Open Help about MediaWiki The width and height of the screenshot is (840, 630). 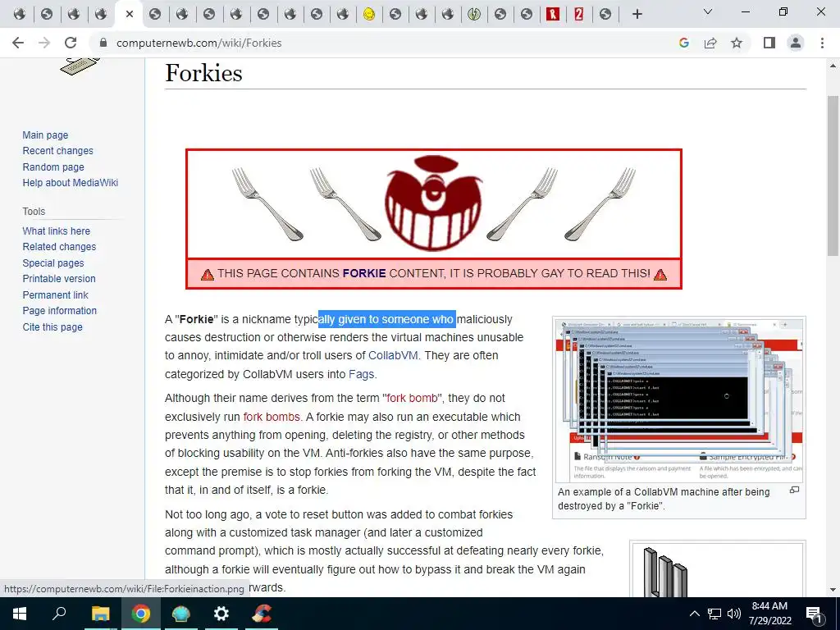click(x=71, y=183)
